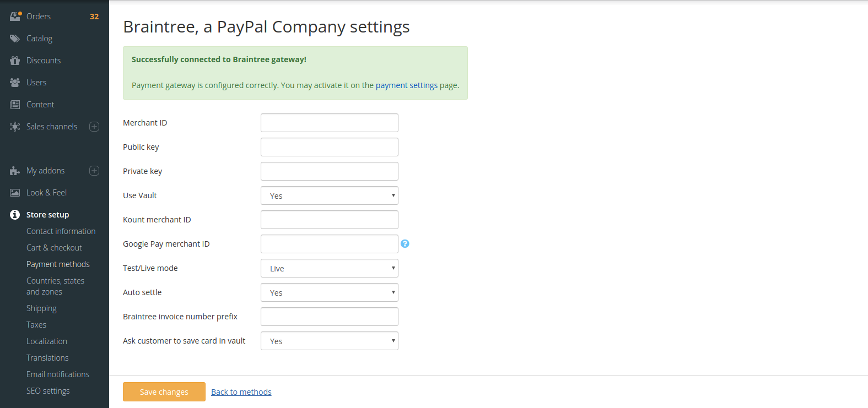Open the Taxes settings page
Image resolution: width=868 pixels, height=408 pixels.
[36, 324]
